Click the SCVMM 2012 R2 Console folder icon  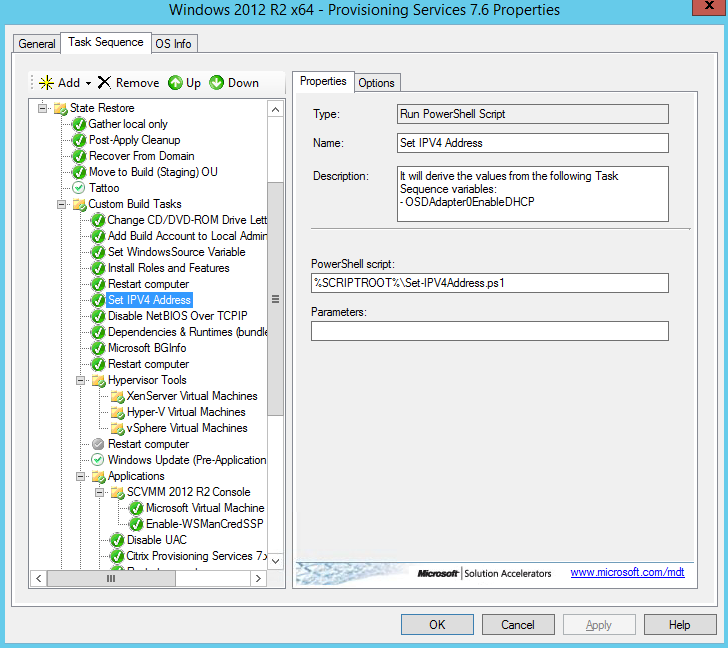click(x=117, y=492)
